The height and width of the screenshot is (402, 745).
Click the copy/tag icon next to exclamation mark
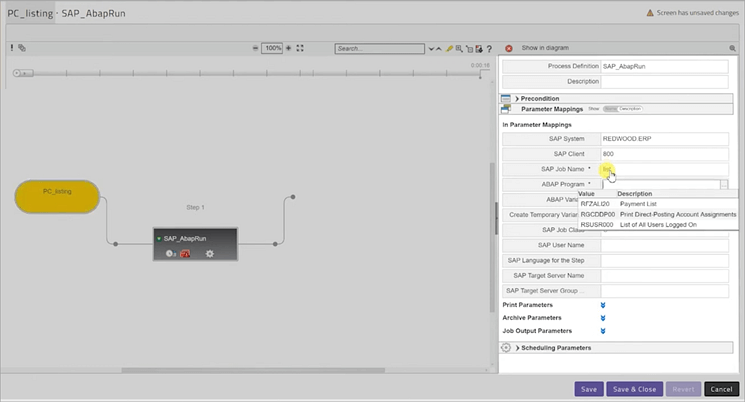[x=22, y=48]
